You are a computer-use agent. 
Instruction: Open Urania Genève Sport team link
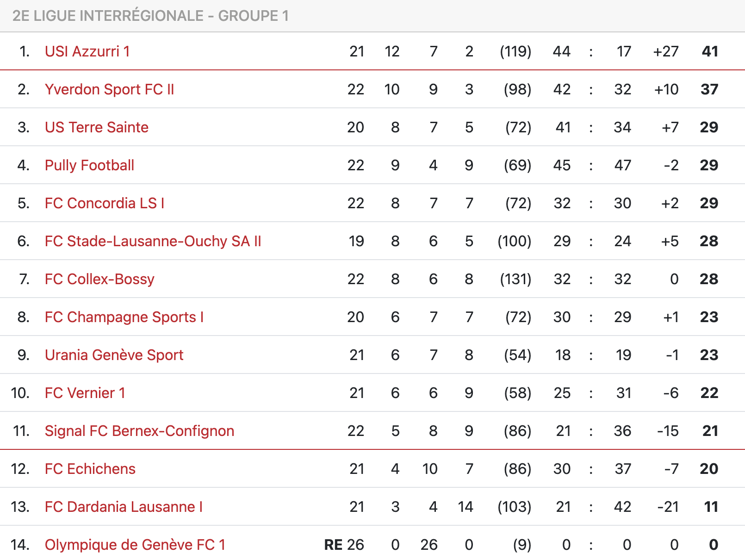(114, 355)
